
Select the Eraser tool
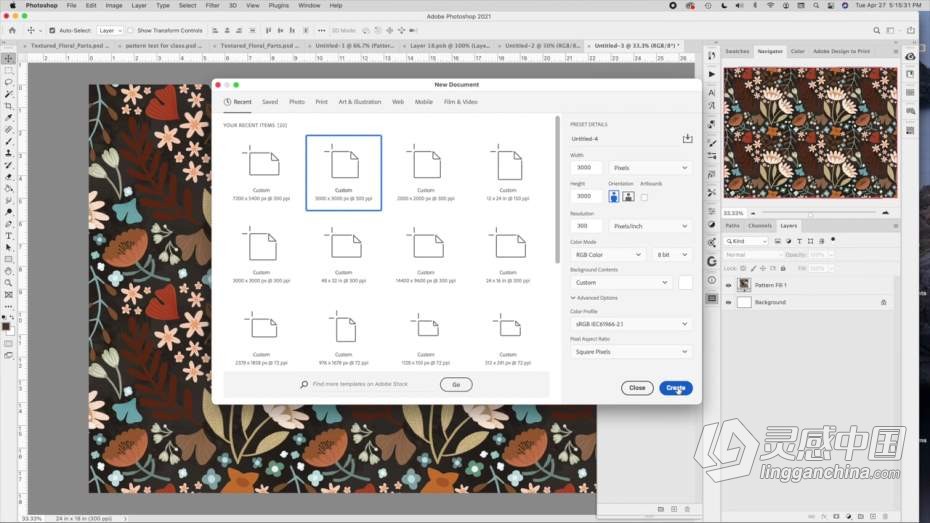(x=8, y=177)
